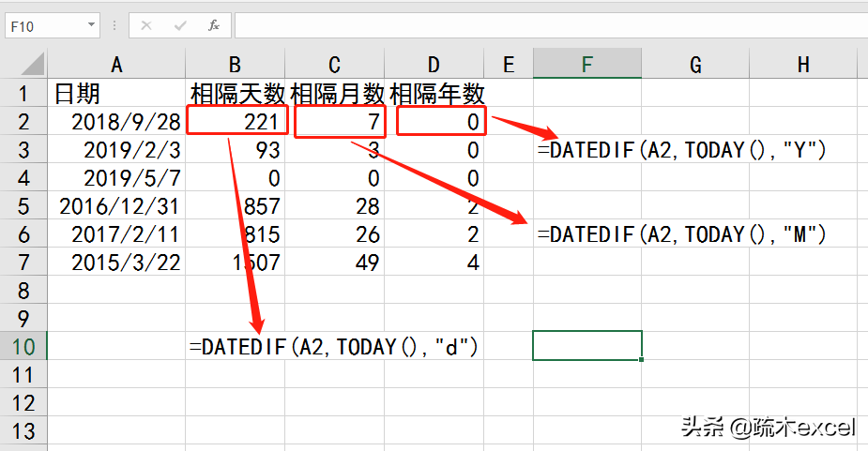
Task: Click the DATEDIF "M" formula text
Action: coord(681,234)
